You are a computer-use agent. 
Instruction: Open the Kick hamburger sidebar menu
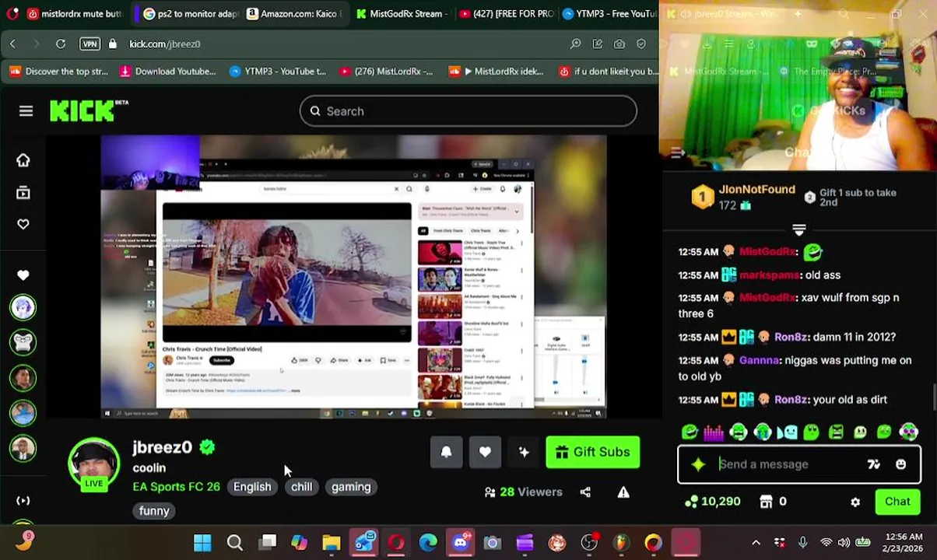point(26,111)
